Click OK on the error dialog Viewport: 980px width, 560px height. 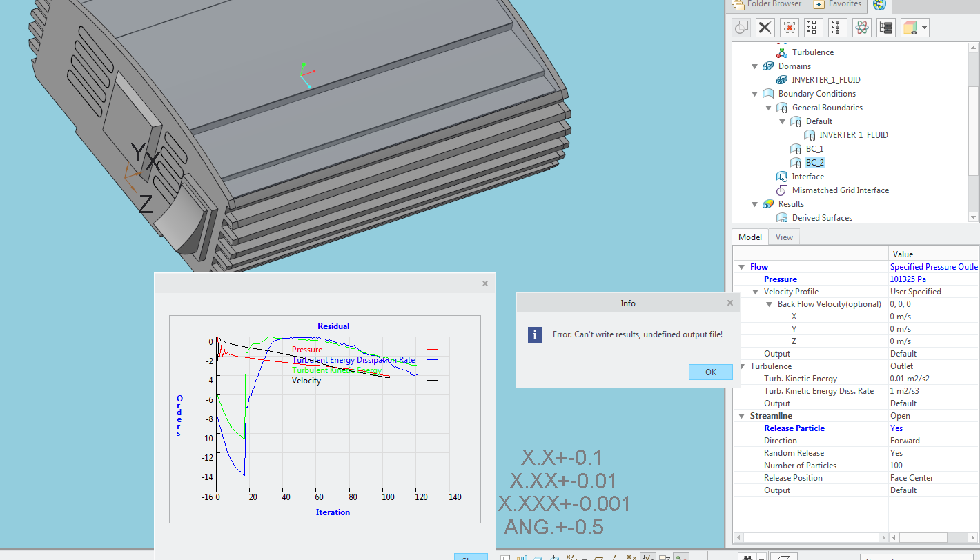pos(710,372)
